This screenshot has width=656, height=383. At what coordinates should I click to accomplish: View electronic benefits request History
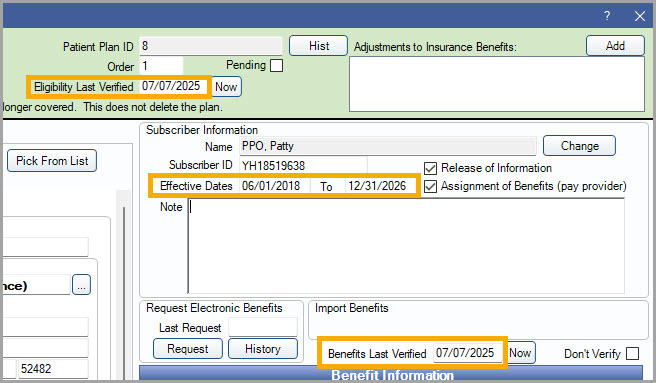263,349
